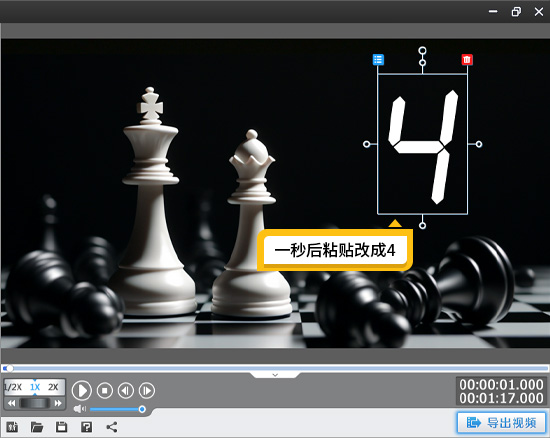Open the help question mark icon
550x438 pixels.
(87, 427)
